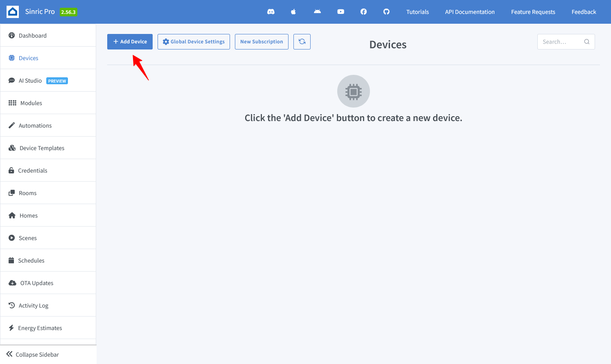Click the 2.56.3 version badge
The width and height of the screenshot is (611, 364).
coord(68,12)
